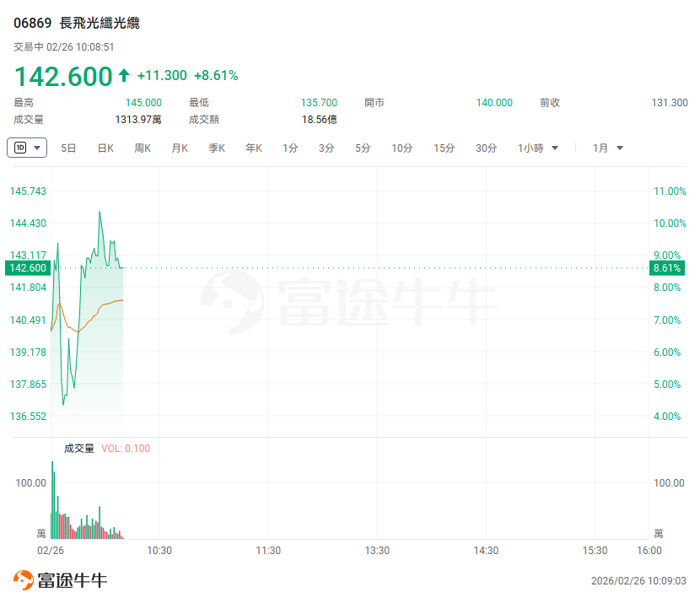Click the 1D chart period icon
700x603 pixels.
tap(19, 148)
